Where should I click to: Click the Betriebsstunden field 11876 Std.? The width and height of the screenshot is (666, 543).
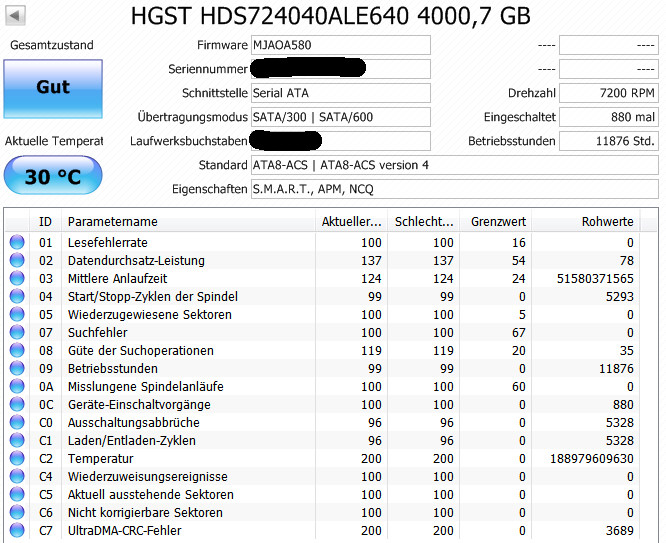(609, 141)
